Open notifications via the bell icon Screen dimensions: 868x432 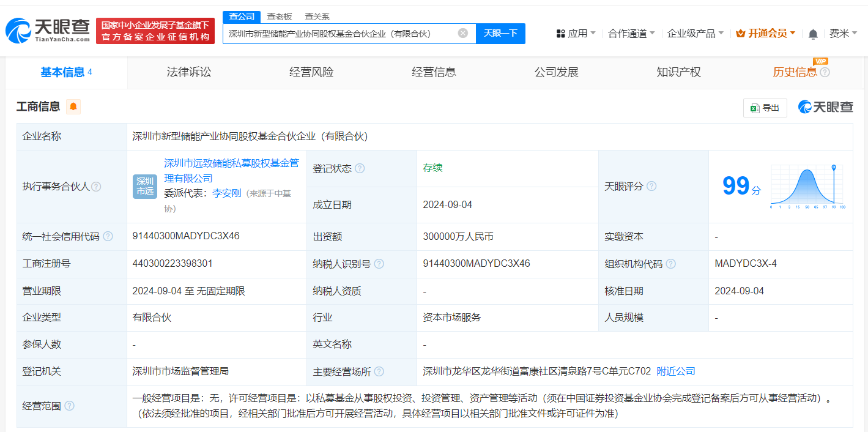[813, 33]
